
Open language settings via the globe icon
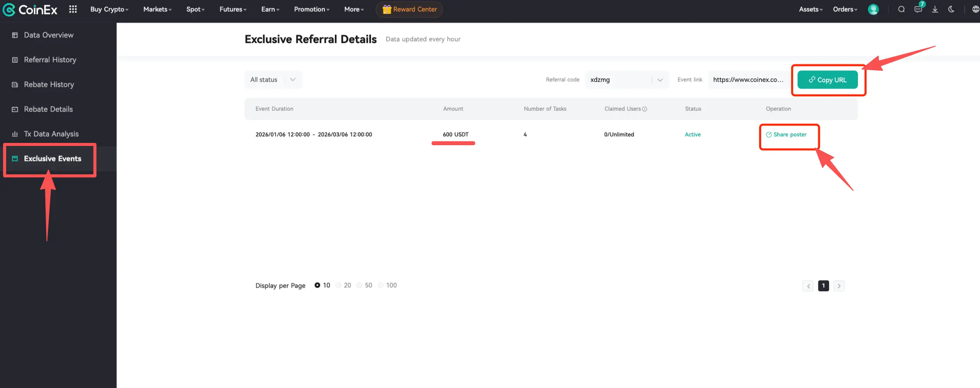click(975, 9)
